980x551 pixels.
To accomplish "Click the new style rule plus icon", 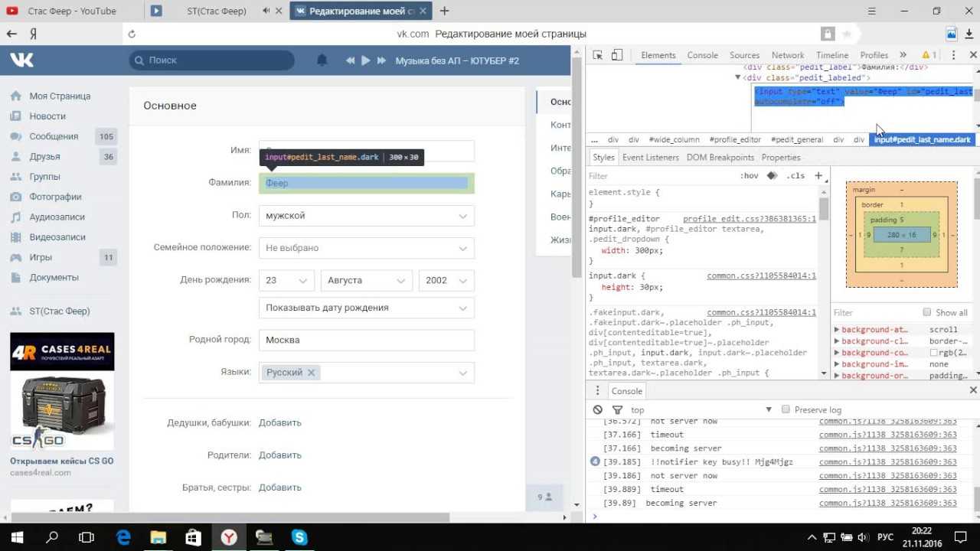I will (x=818, y=175).
